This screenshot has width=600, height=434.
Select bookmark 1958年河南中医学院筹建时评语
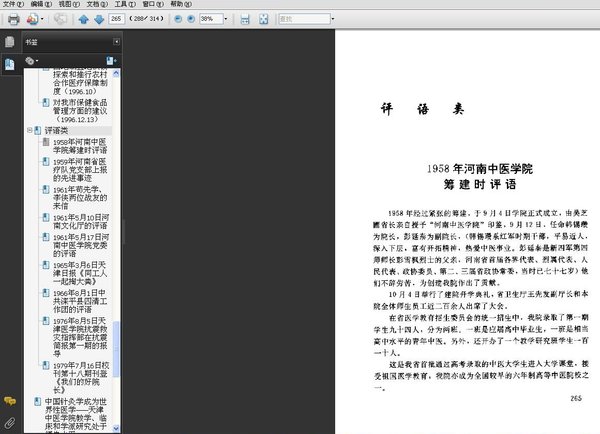[80, 146]
